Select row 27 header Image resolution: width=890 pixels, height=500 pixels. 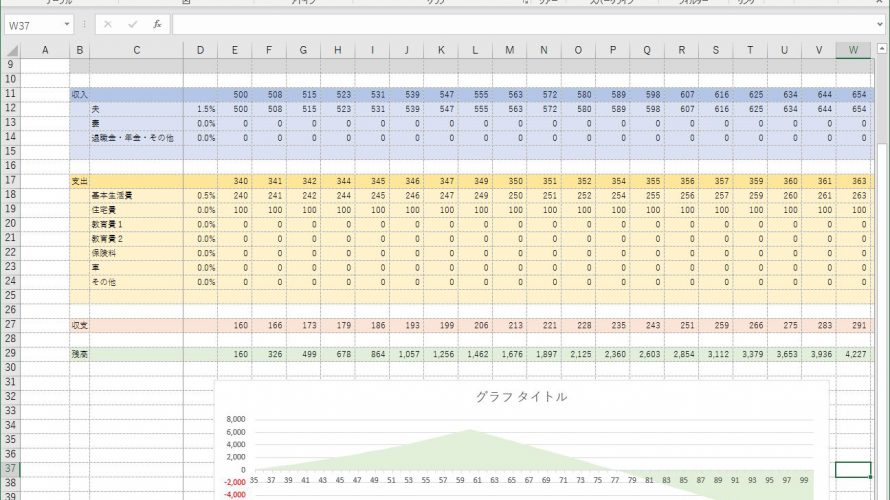10,325
